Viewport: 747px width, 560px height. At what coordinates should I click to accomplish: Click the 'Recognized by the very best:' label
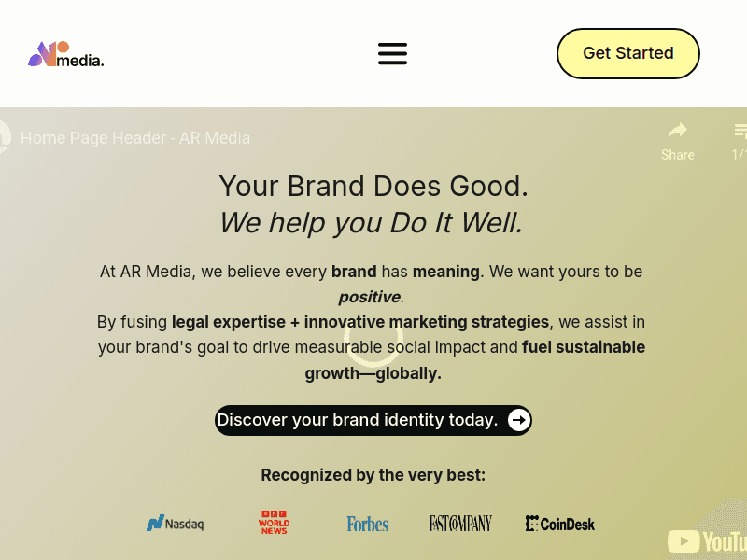[x=373, y=475]
